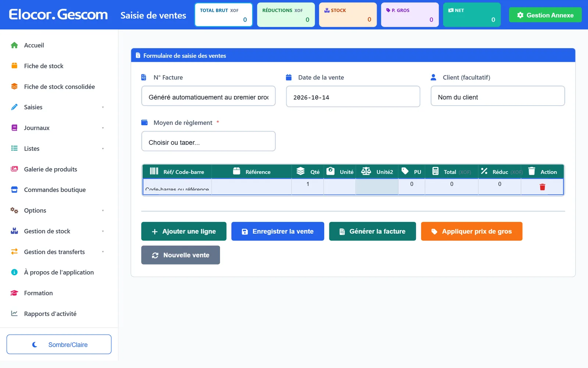
Task: Click the red trash icon in table row
Action: 542,187
